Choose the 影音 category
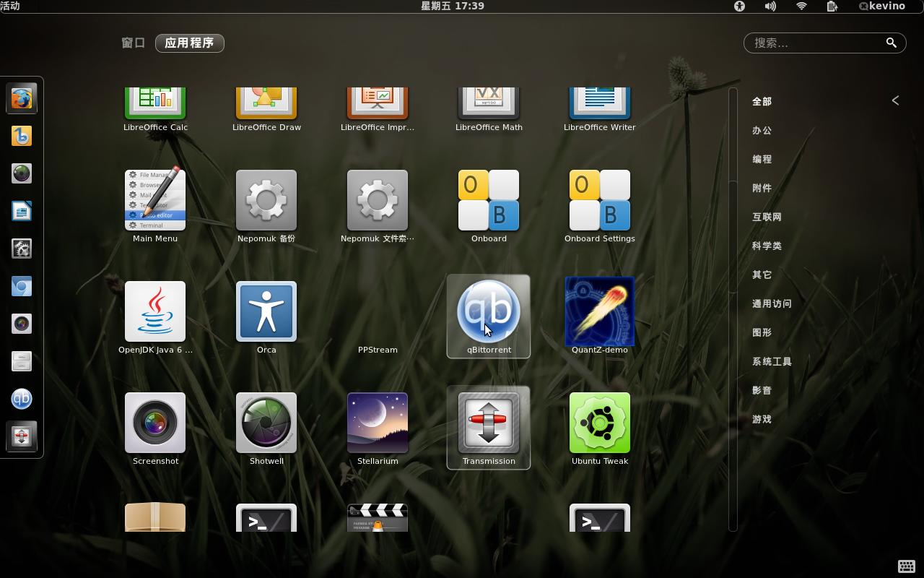Viewport: 924px width, 578px height. (x=762, y=390)
